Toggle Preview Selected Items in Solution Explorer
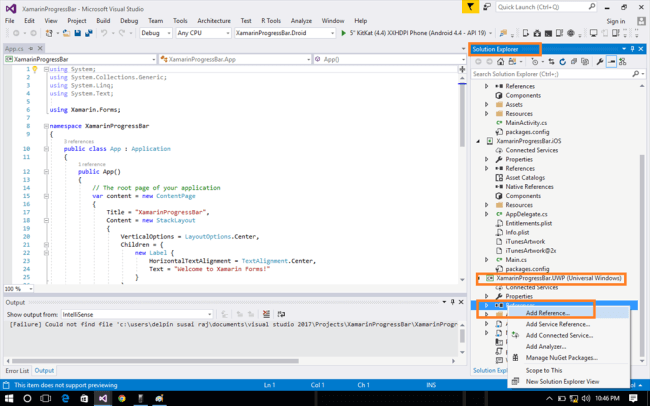Viewport: 650px width, 406px height. tap(611, 62)
